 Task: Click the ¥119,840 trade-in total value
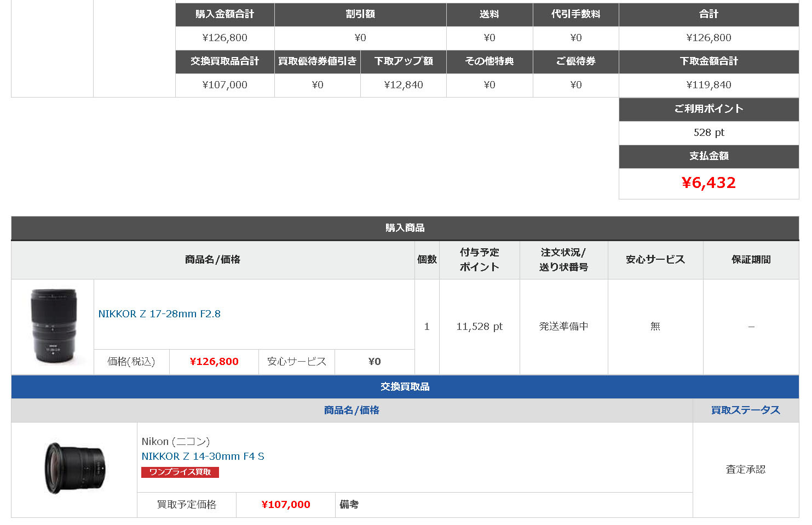[709, 85]
